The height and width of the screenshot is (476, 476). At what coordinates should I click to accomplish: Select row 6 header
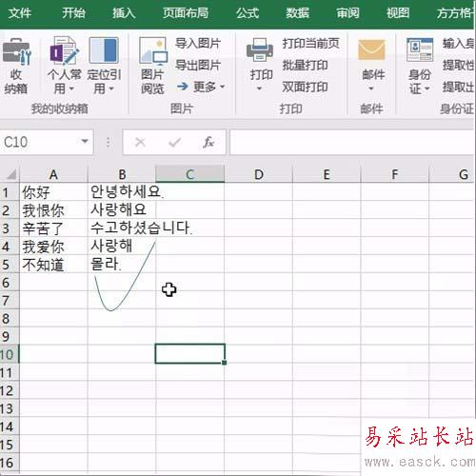click(10, 282)
